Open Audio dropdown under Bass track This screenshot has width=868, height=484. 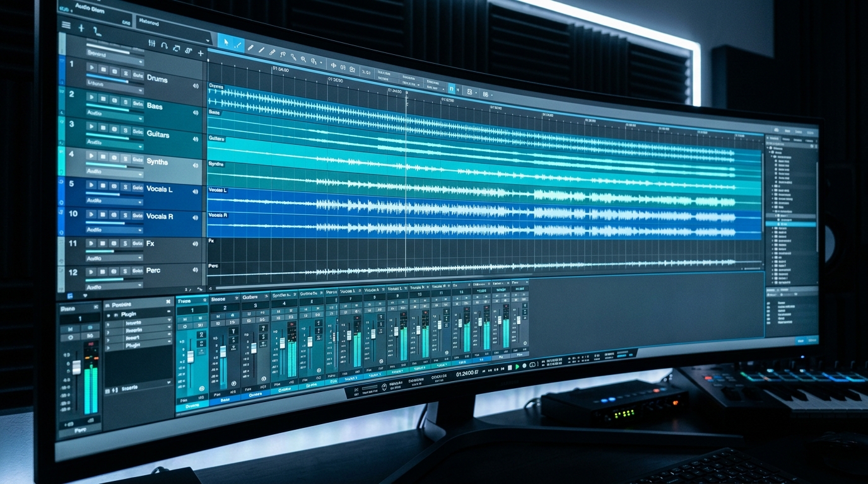114,117
